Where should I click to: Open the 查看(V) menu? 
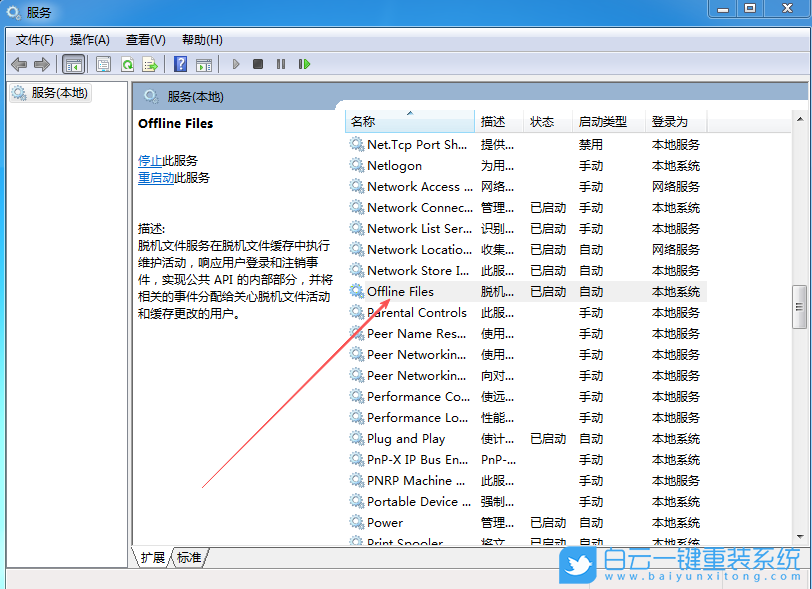tap(144, 40)
